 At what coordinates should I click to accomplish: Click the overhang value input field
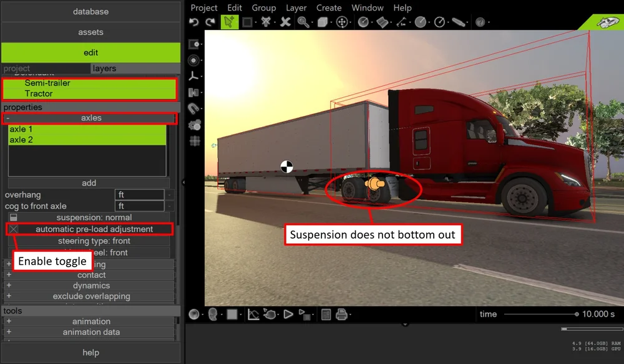pos(140,194)
